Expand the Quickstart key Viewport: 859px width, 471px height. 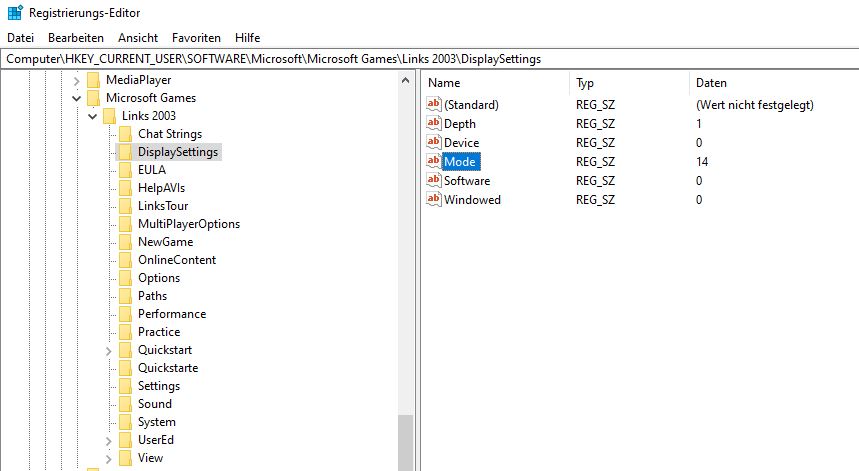tap(108, 351)
